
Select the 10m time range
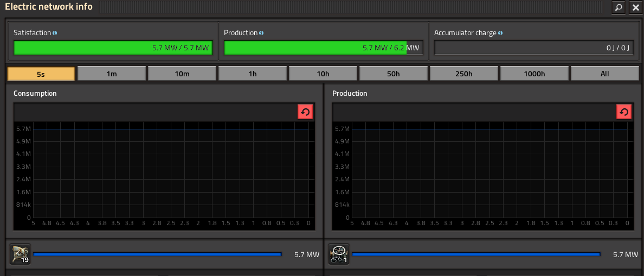coord(182,74)
